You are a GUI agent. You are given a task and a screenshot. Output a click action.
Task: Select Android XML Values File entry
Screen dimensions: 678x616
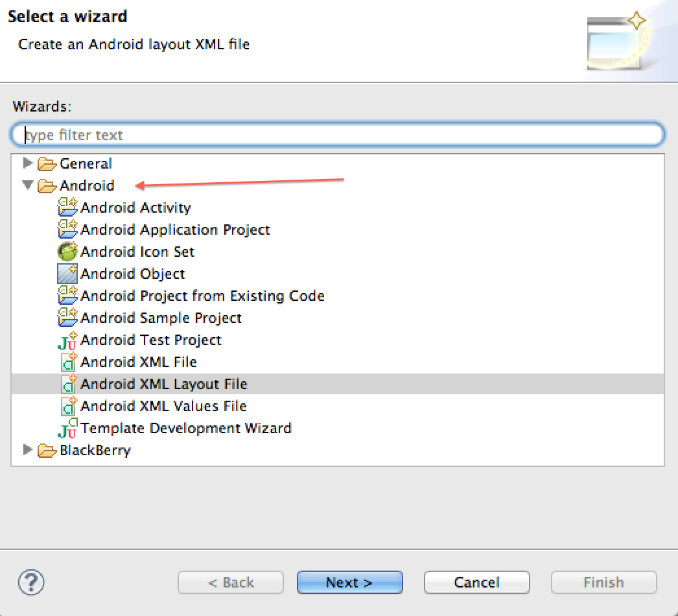click(163, 406)
